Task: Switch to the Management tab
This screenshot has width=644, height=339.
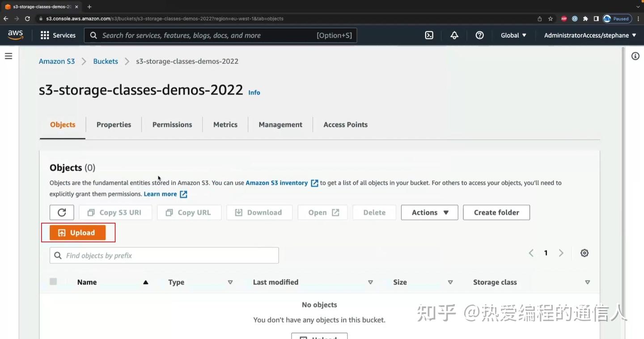Action: tap(280, 124)
